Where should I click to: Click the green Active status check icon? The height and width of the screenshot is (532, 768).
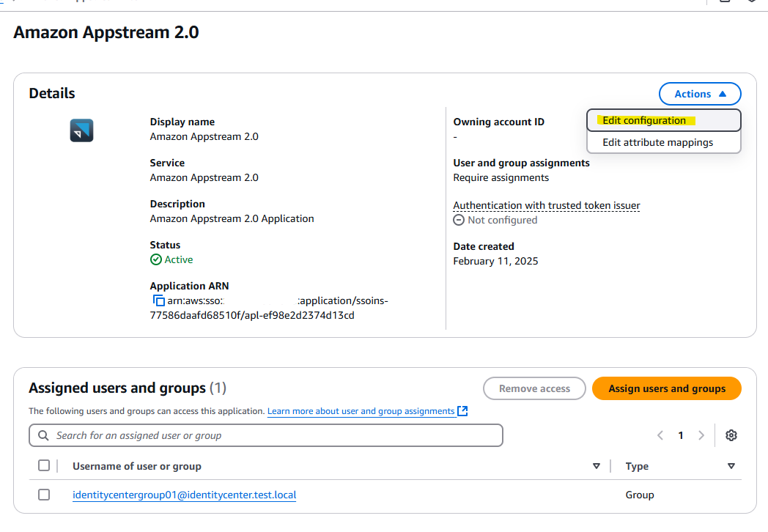tap(156, 259)
